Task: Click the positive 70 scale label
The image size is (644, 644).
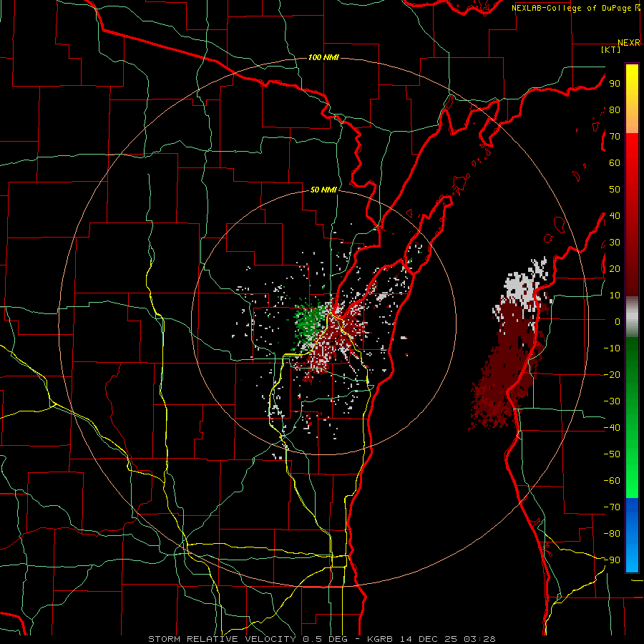Action: 615,137
